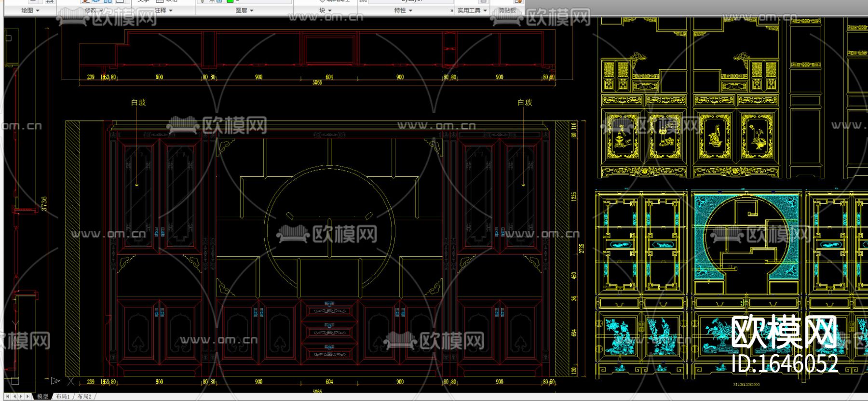This screenshot has width=868, height=401.
Task: Jump to the last layout tab arrow
Action: pos(27,397)
